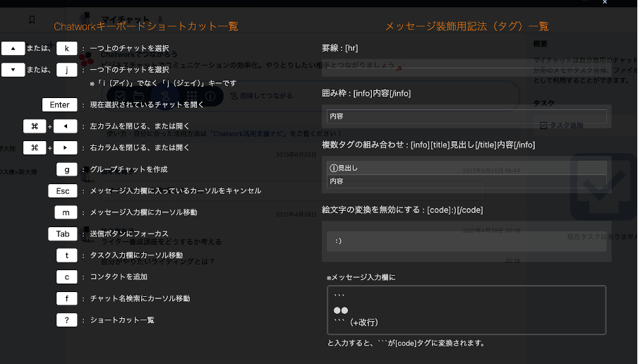Click the text コンタクトを追加
Screen dimensions: 638x364
click(x=119, y=277)
